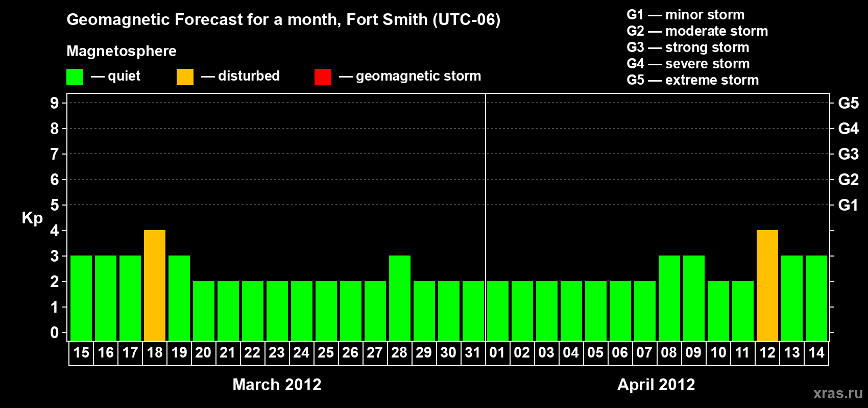Click the March 2012 month label

(x=277, y=385)
